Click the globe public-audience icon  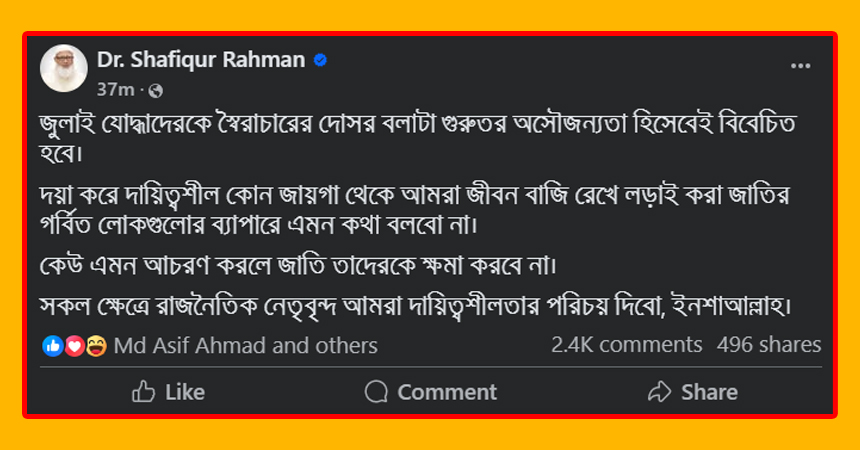(153, 90)
